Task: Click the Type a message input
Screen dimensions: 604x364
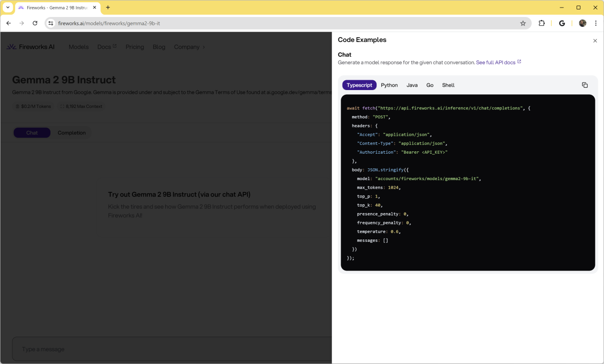Action: coord(172,349)
